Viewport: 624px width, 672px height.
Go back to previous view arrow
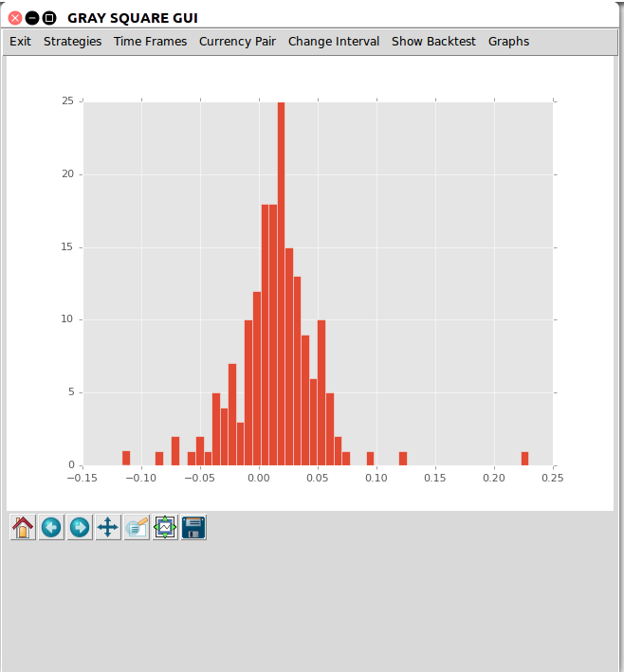(x=51, y=527)
